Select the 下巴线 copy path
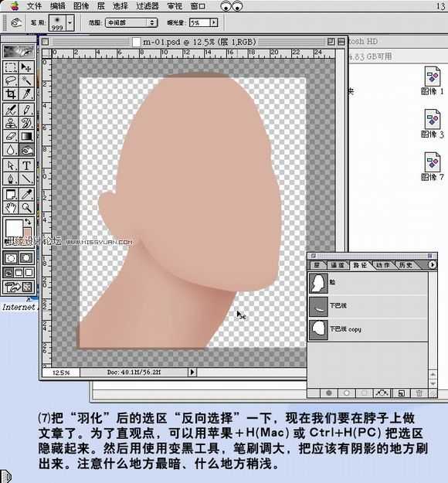448x483 pixels. 368,329
